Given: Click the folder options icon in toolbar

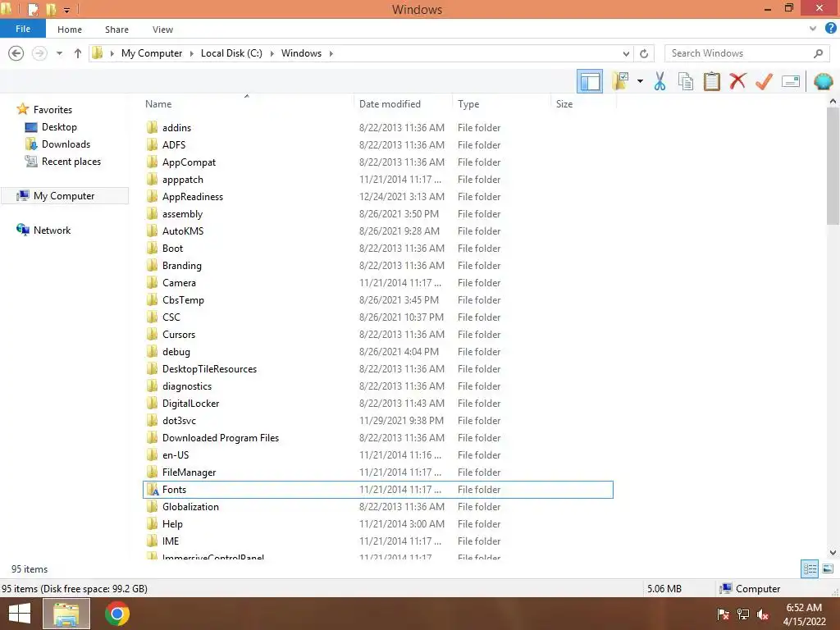Looking at the screenshot, I should point(620,81).
